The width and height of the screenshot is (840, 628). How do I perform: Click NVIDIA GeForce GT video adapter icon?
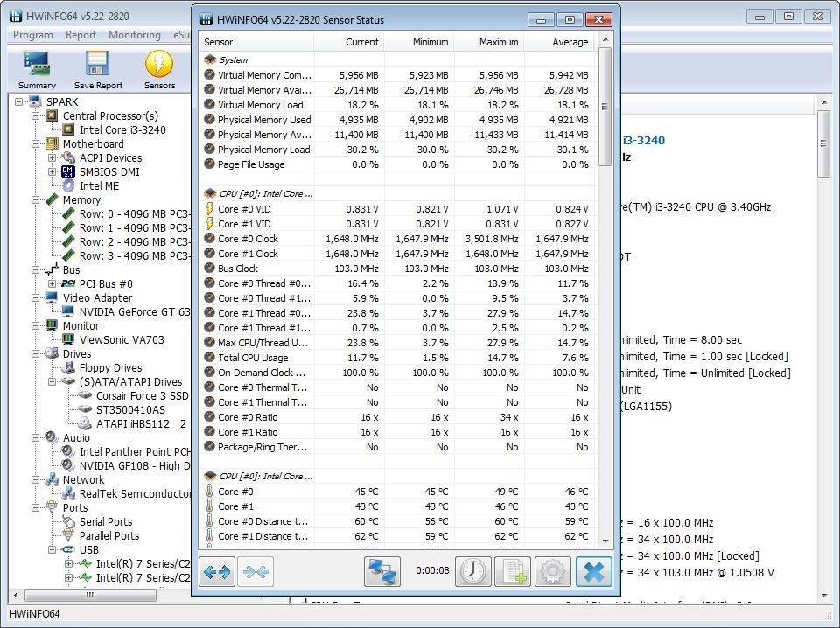tap(68, 311)
